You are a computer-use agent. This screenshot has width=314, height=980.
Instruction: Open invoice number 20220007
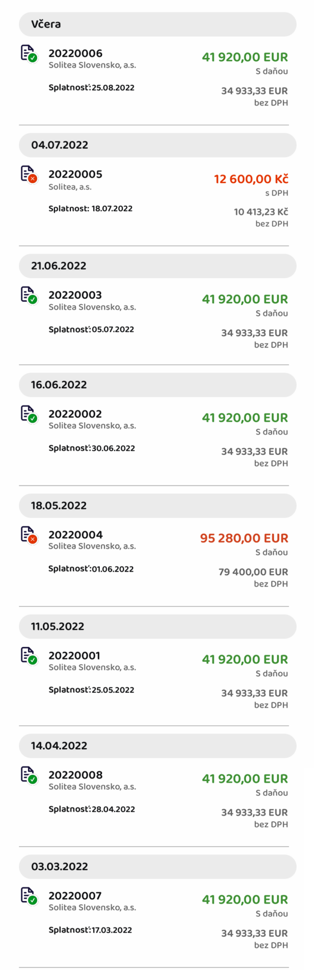[x=75, y=896]
